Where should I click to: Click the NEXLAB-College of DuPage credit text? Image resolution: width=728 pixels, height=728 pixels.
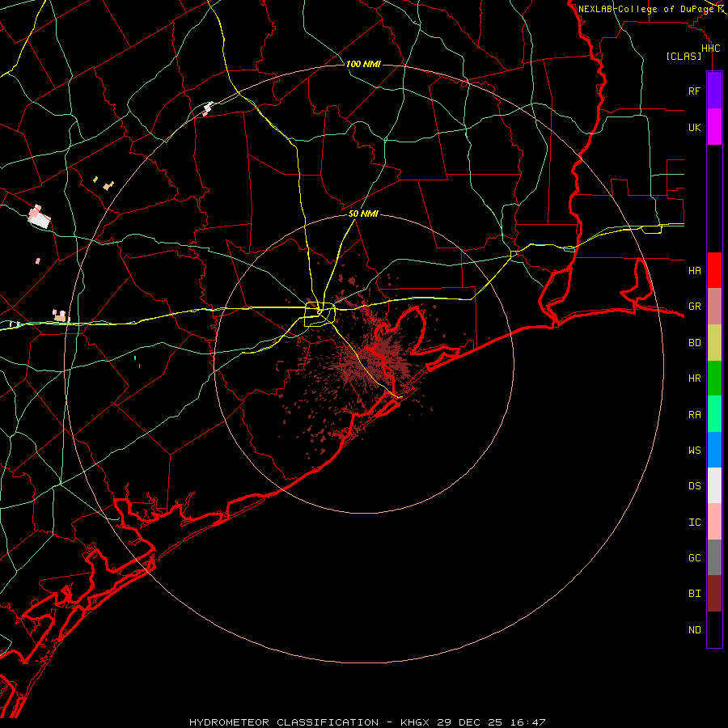tap(647, 9)
